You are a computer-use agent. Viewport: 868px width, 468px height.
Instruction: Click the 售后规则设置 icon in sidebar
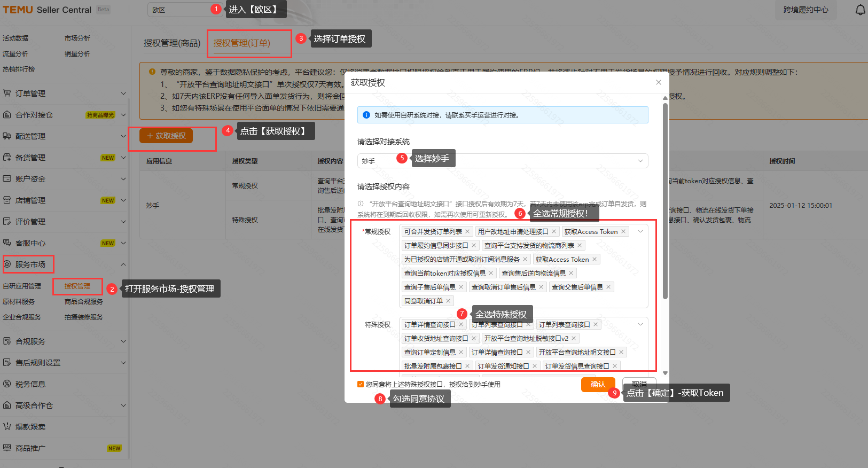[x=7, y=362]
